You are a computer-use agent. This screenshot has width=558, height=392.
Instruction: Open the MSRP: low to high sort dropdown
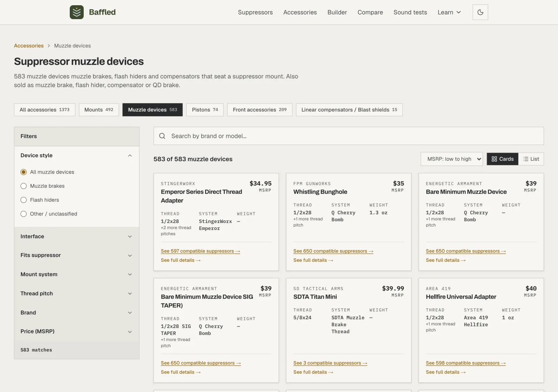click(452, 159)
